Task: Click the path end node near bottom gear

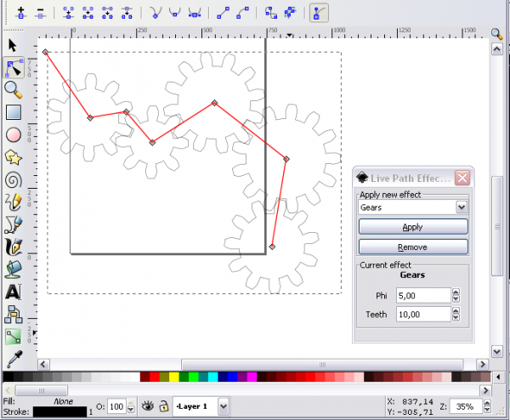Action: pos(272,247)
